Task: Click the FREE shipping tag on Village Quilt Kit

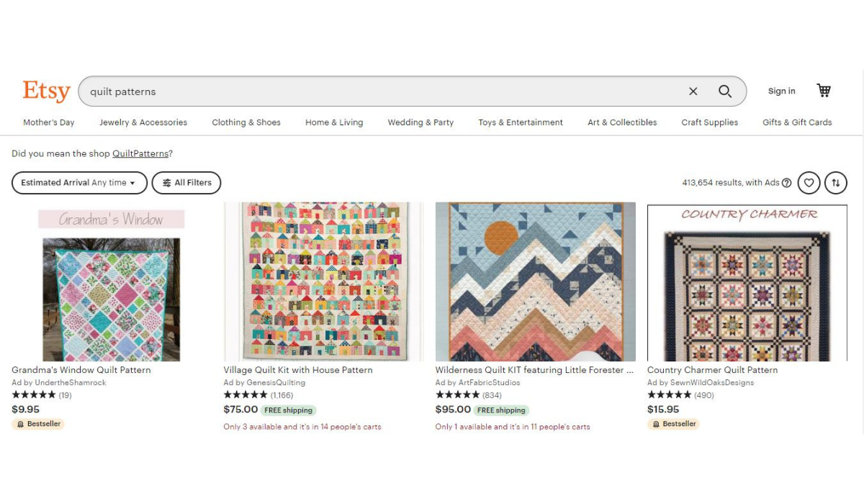Action: [288, 410]
